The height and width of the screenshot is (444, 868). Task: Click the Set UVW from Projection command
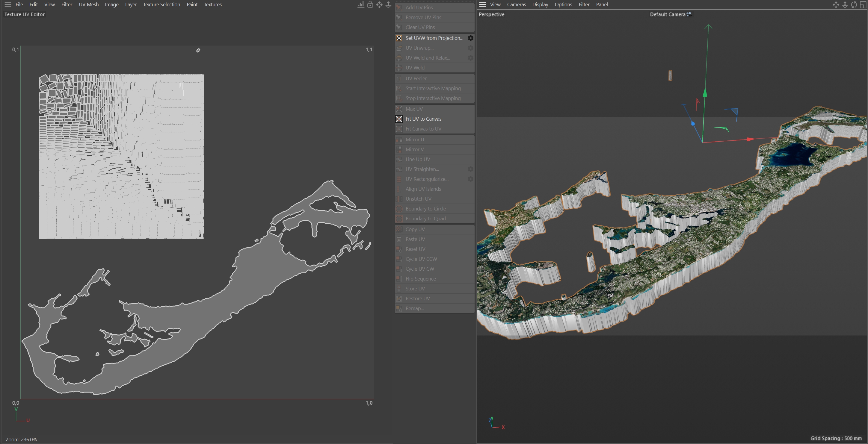tap(434, 38)
